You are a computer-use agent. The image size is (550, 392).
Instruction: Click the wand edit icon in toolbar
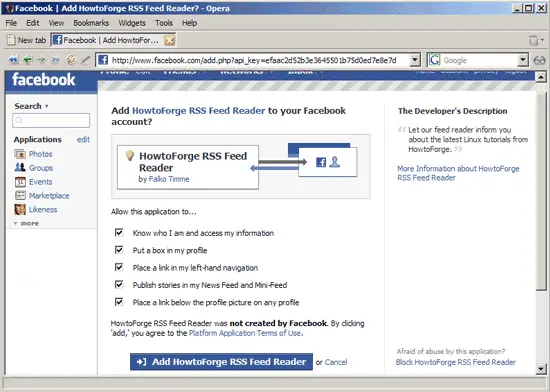click(x=85, y=60)
